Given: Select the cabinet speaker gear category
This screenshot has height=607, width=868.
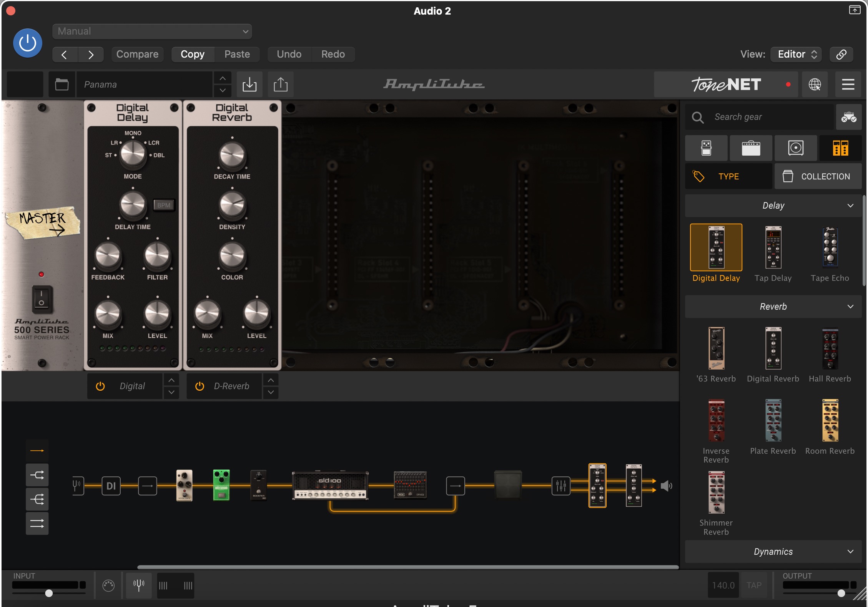Looking at the screenshot, I should point(795,148).
